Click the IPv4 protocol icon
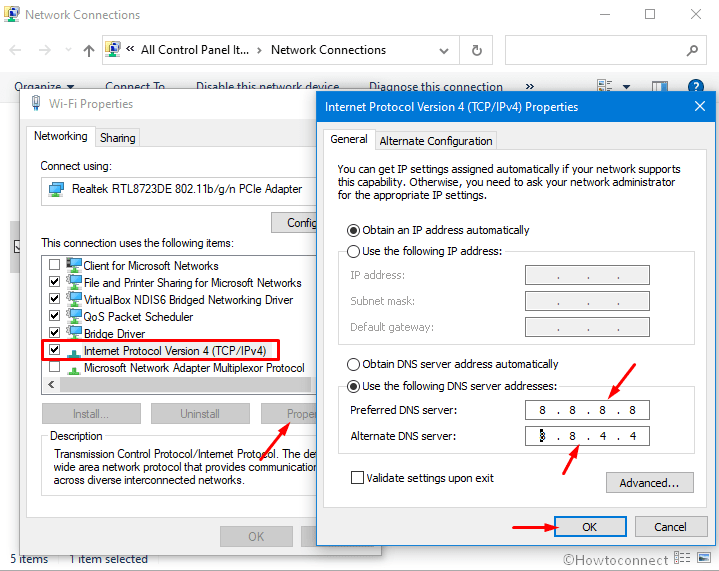Screen dimensions: 719x571 (74, 353)
